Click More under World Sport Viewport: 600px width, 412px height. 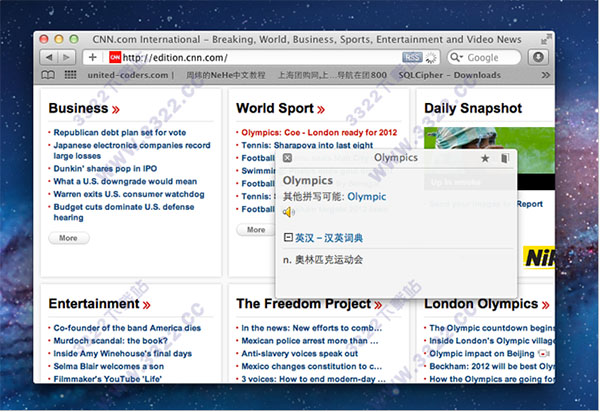[256, 230]
